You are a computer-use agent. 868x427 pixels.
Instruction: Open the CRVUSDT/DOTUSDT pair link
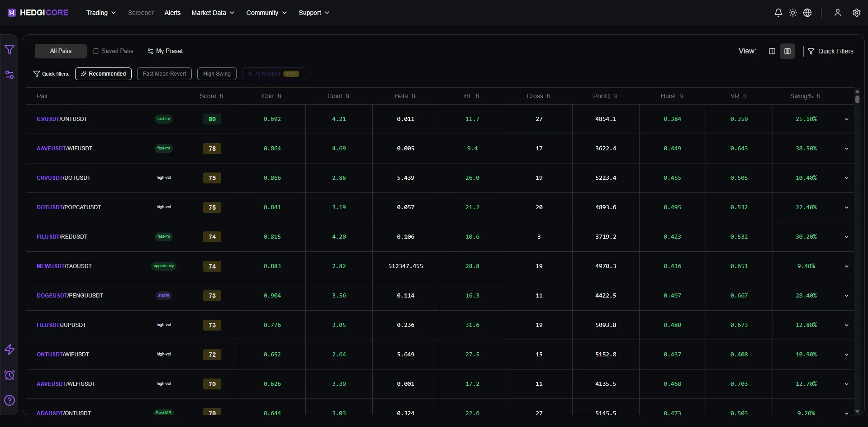[63, 178]
